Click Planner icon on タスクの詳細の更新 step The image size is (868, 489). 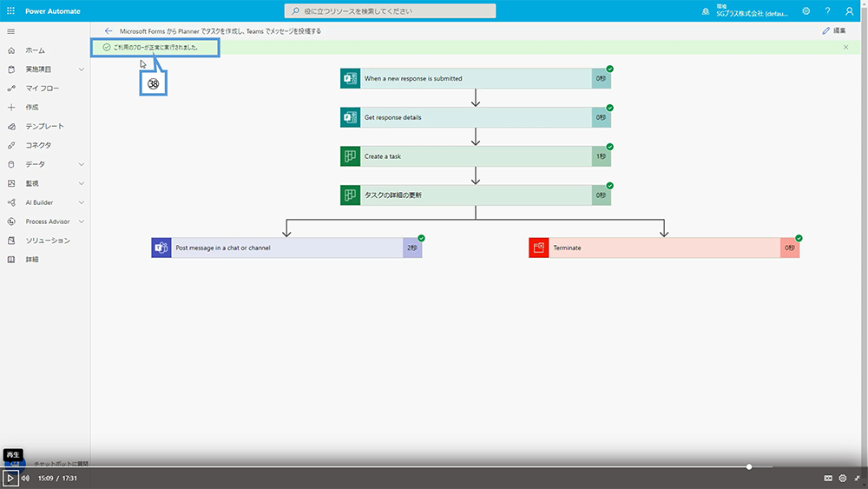tap(350, 195)
